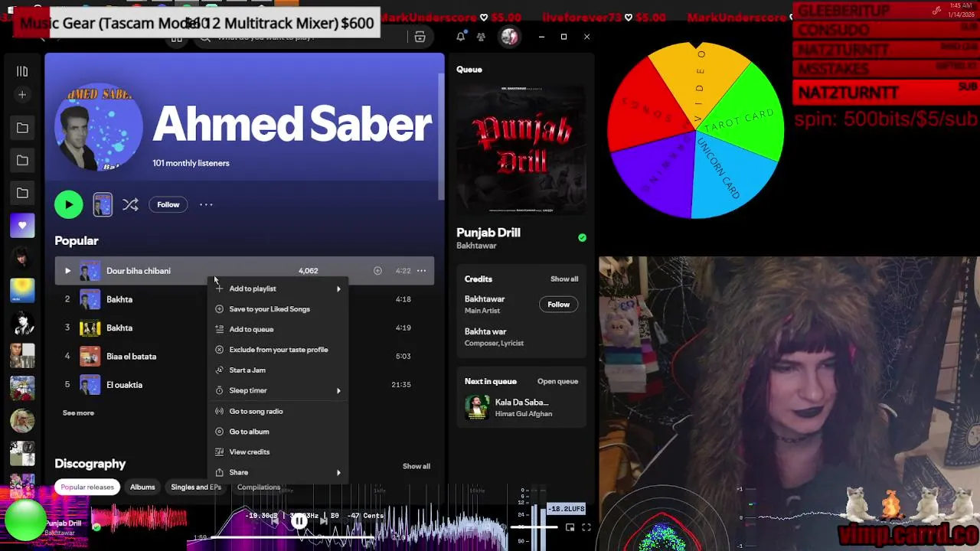
Task: Play Dour biha chibani track
Action: pyautogui.click(x=67, y=271)
